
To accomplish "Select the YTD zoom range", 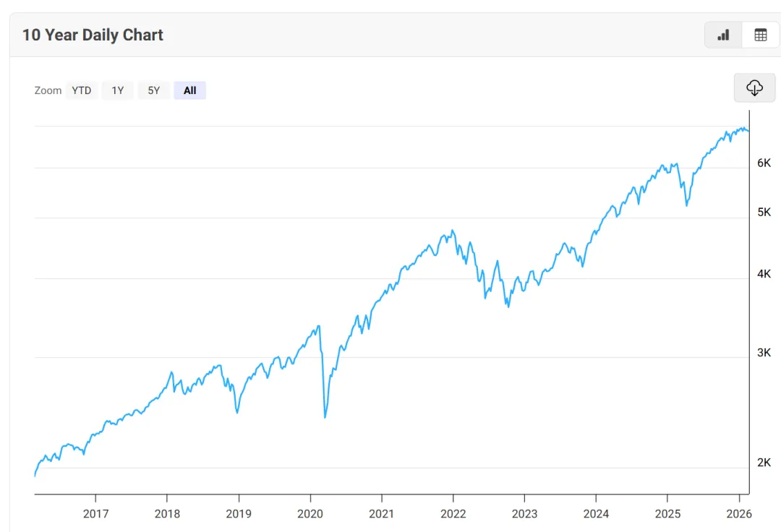I will [82, 90].
